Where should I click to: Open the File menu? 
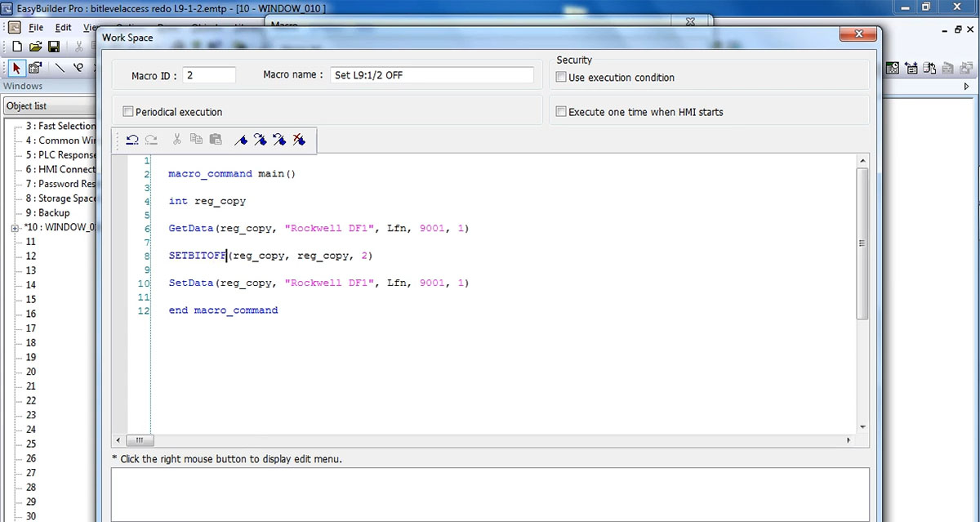point(36,28)
